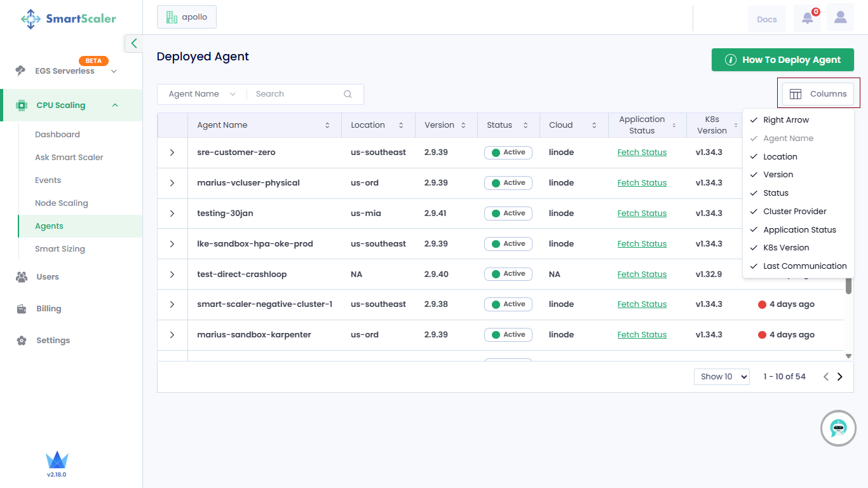Image resolution: width=868 pixels, height=488 pixels.
Task: Collapse the sidebar with the arrow icon
Action: coord(133,43)
